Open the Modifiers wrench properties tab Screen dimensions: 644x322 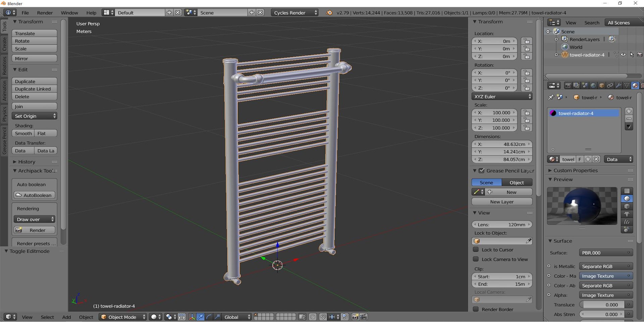pos(618,86)
